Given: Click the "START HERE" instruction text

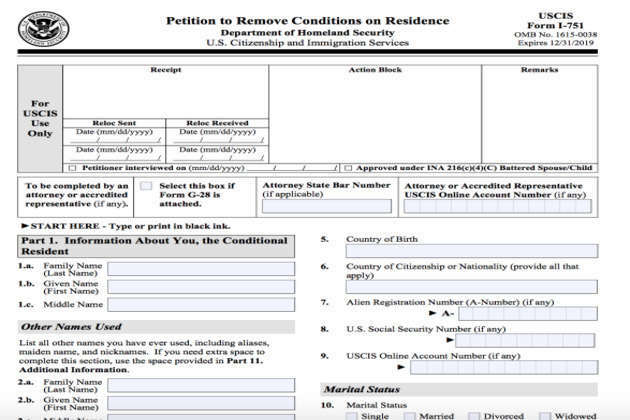Looking at the screenshot, I should [x=65, y=226].
